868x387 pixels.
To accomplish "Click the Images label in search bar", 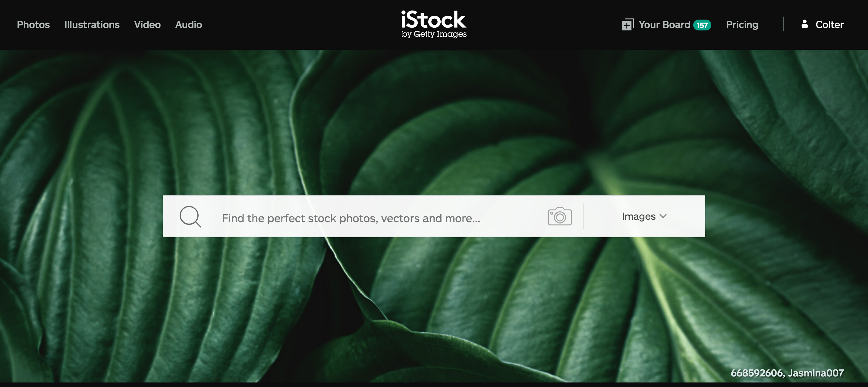I will (639, 216).
